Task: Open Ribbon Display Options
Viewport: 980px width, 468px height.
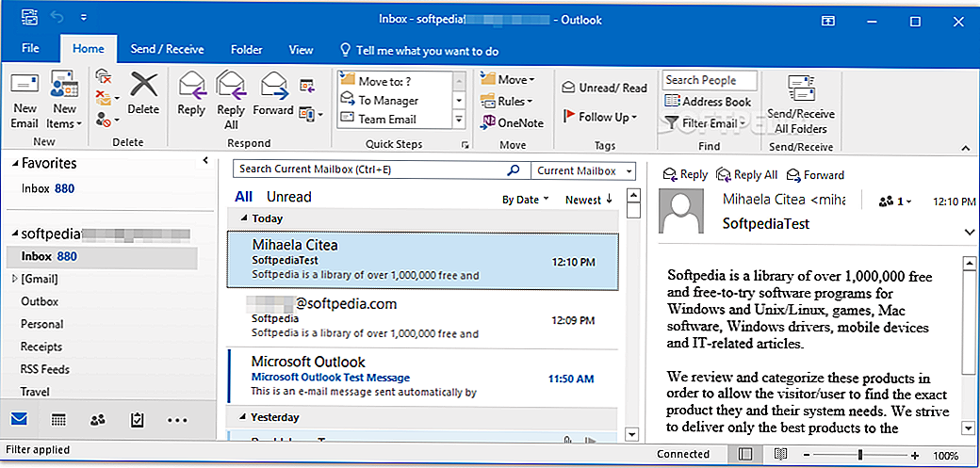Action: pos(827,21)
